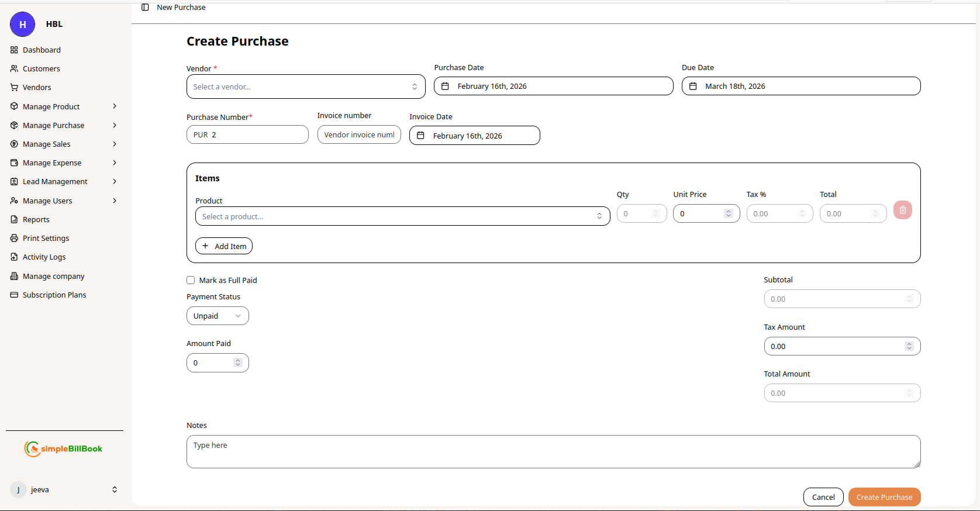The image size is (980, 511).
Task: Click the HBL company avatar
Action: pos(23,24)
